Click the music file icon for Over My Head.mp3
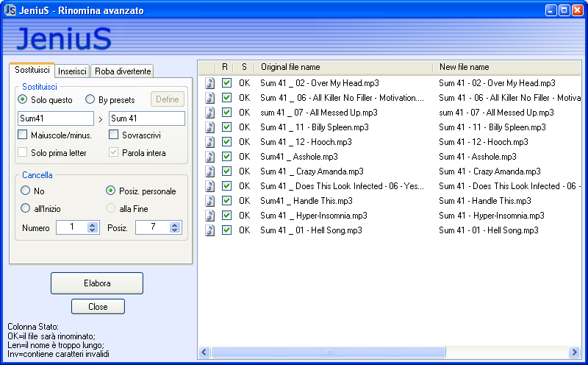 (x=210, y=83)
